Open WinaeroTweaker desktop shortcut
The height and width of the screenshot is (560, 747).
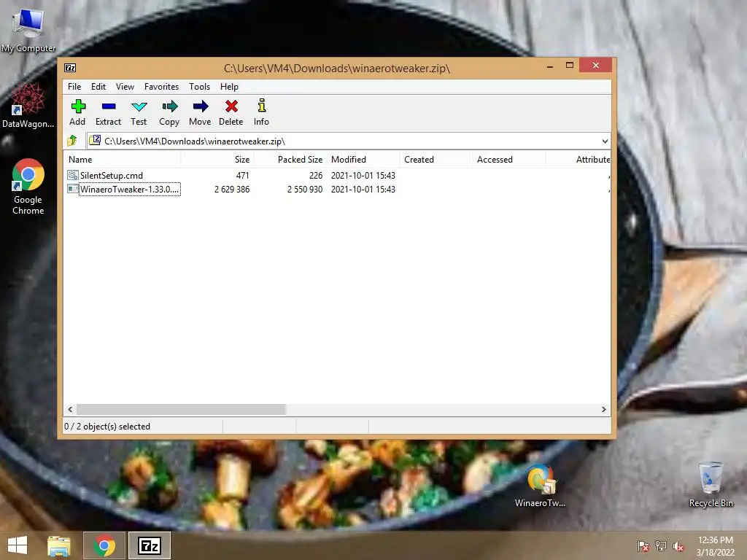click(x=541, y=486)
